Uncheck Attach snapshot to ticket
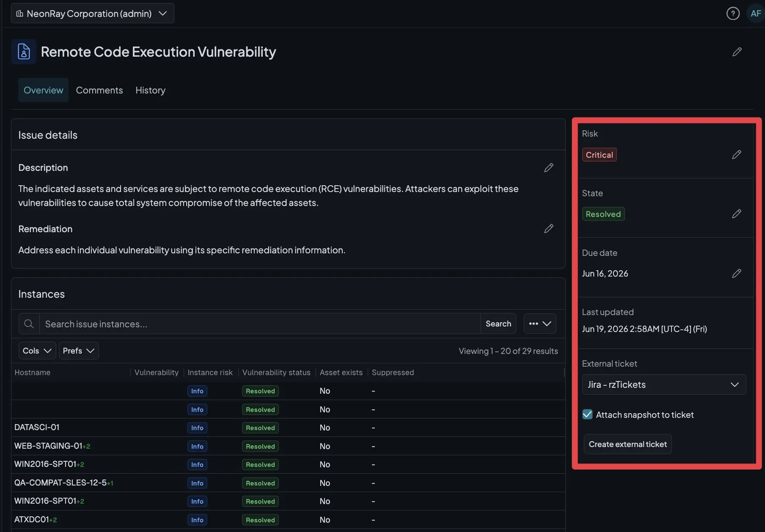This screenshot has height=532, width=765. [587, 414]
